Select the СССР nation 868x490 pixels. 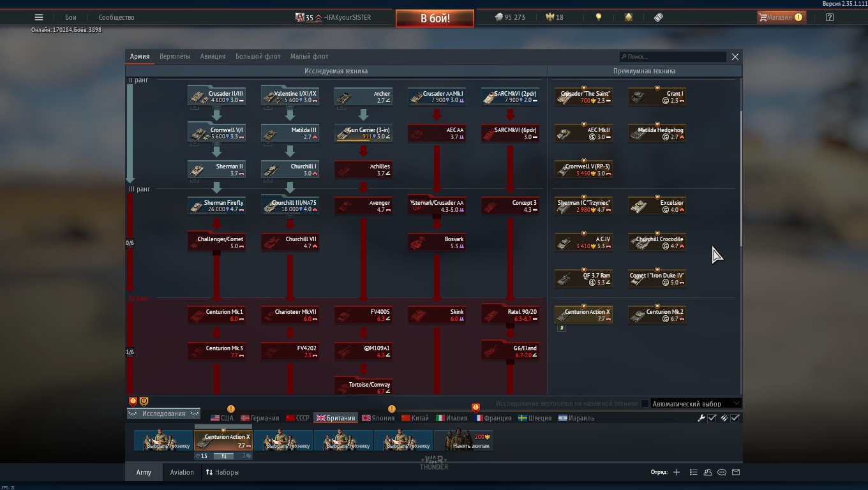pyautogui.click(x=297, y=418)
